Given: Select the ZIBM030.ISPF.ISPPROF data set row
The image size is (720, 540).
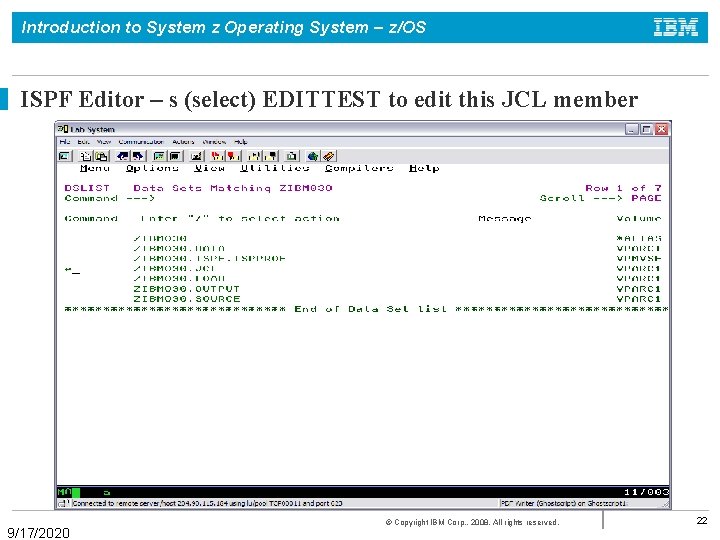Looking at the screenshot, I should point(209,259).
